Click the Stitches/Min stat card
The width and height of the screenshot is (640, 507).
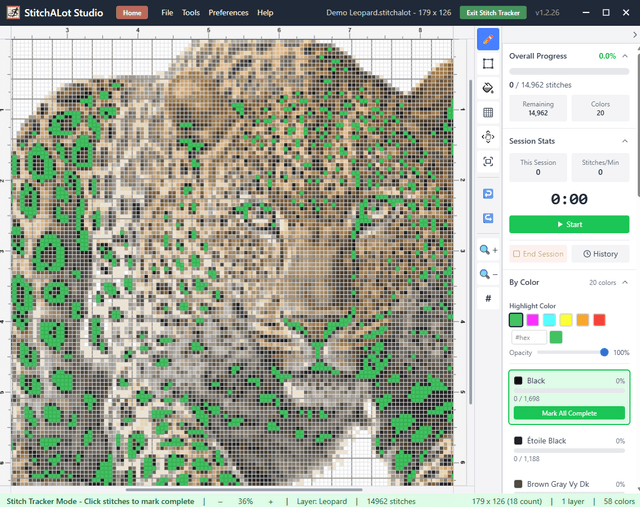(x=600, y=167)
